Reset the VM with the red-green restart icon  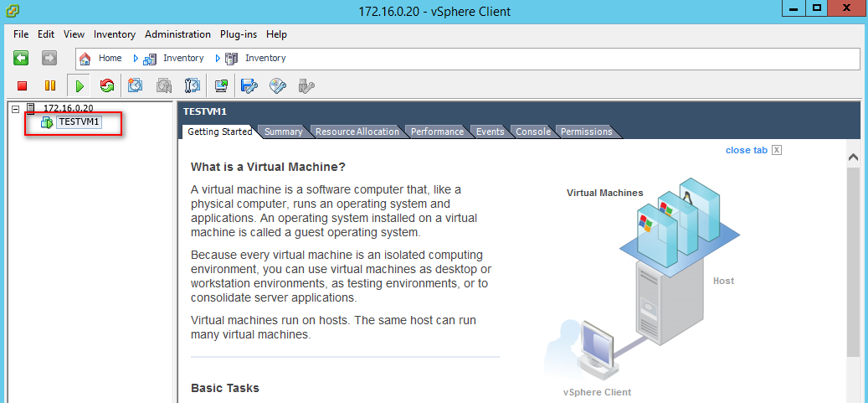[107, 85]
